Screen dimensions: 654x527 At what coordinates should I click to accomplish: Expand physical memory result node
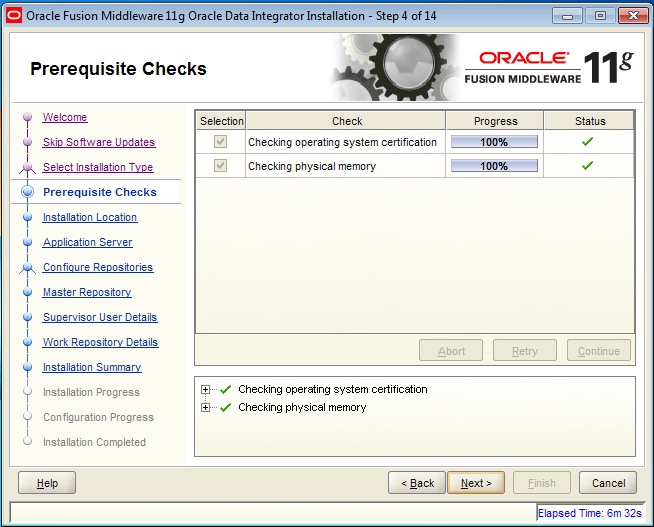pyautogui.click(x=205, y=407)
